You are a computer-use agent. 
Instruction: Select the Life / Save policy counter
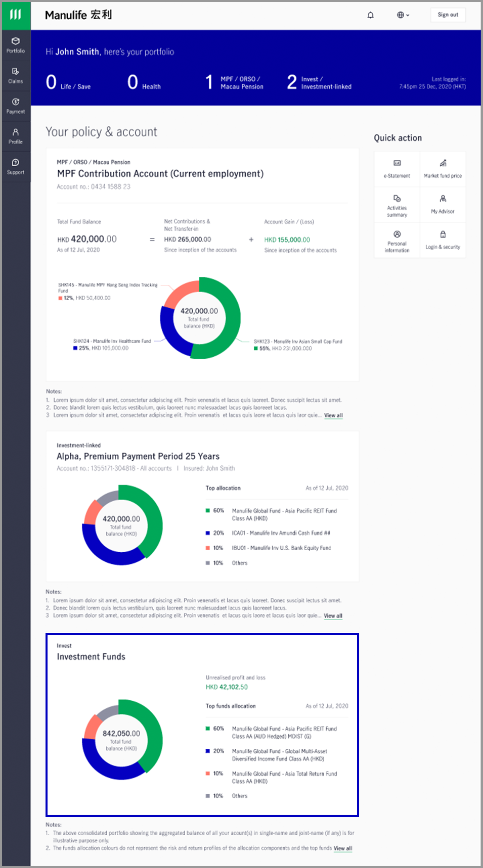point(68,82)
